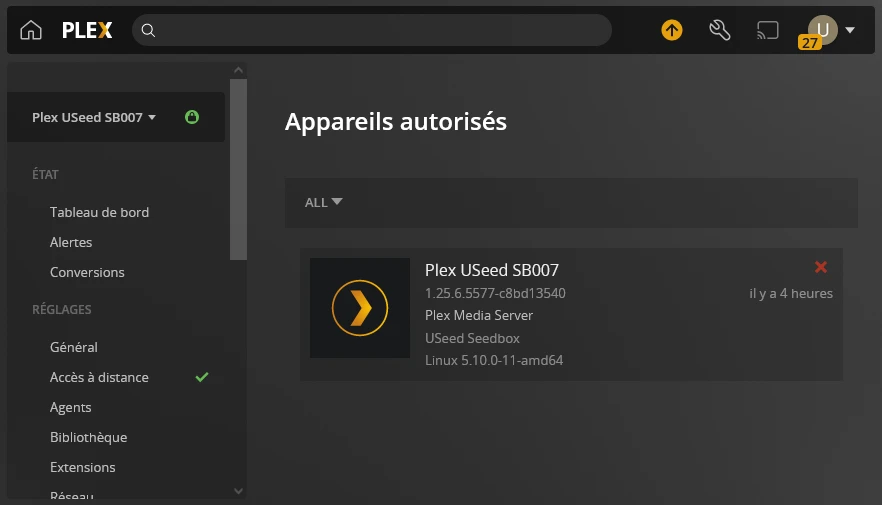
Task: Click the USeed Seedbox text
Action: click(x=472, y=339)
